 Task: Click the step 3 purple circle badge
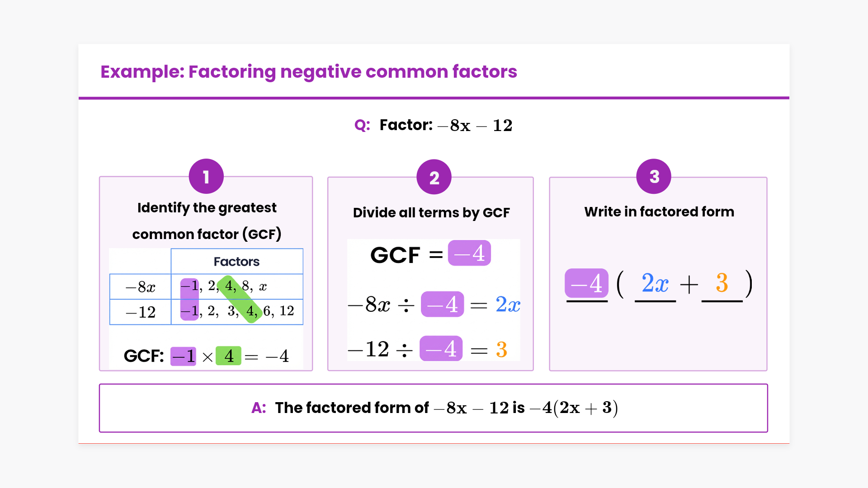654,177
